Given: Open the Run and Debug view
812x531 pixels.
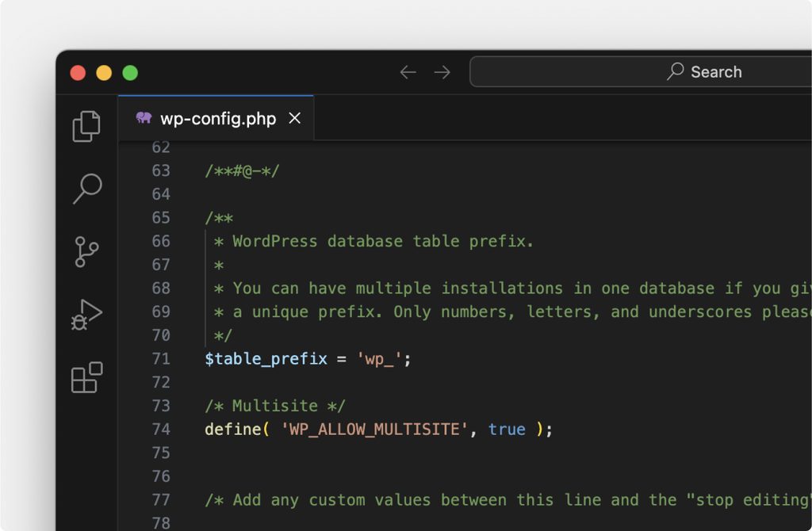Looking at the screenshot, I should (86, 315).
